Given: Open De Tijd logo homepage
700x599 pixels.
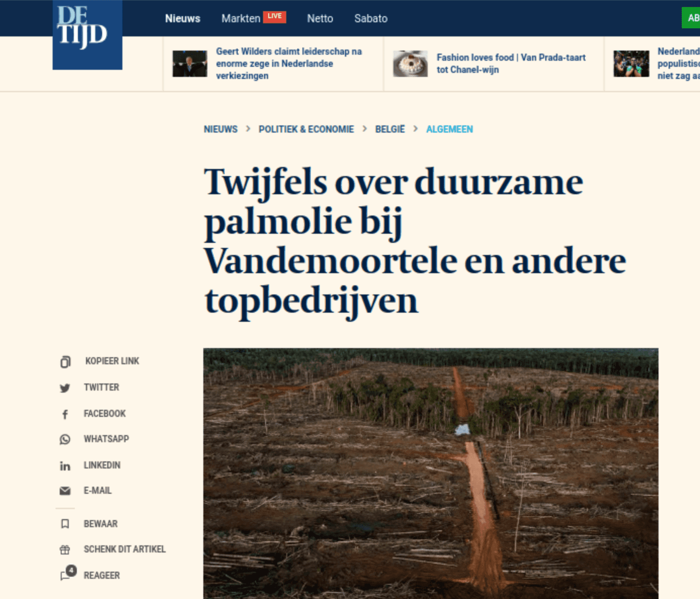Looking at the screenshot, I should click(88, 35).
